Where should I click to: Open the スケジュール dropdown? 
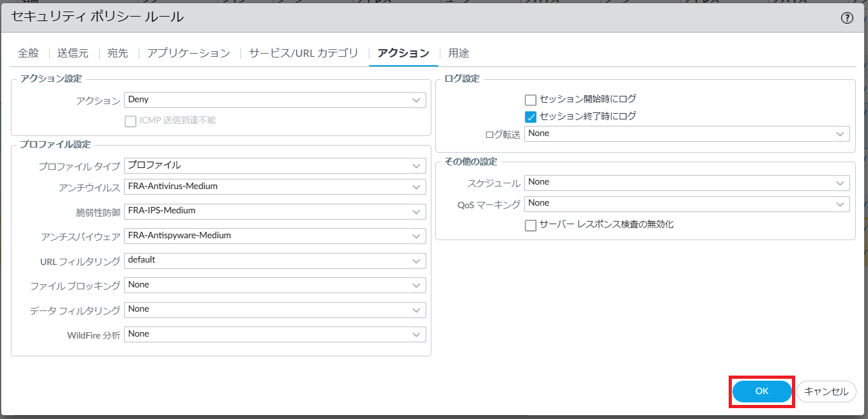[840, 183]
